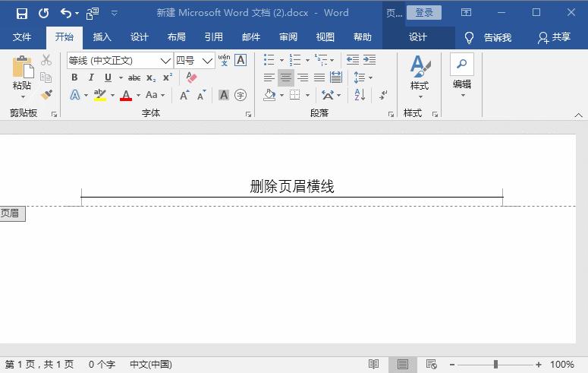Image resolution: width=588 pixels, height=373 pixels.
Task: Click the paragraph shading paint bucket
Action: pos(269,95)
